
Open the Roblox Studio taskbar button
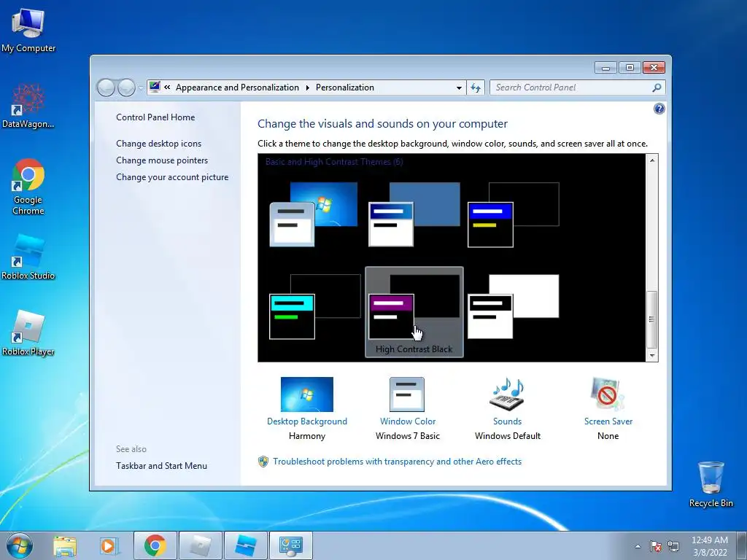[245, 545]
